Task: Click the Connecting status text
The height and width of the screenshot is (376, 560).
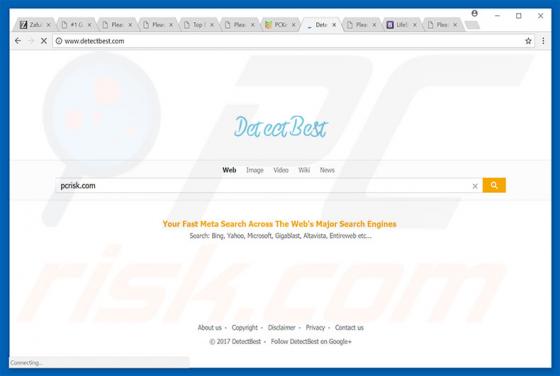Action: pos(26,363)
